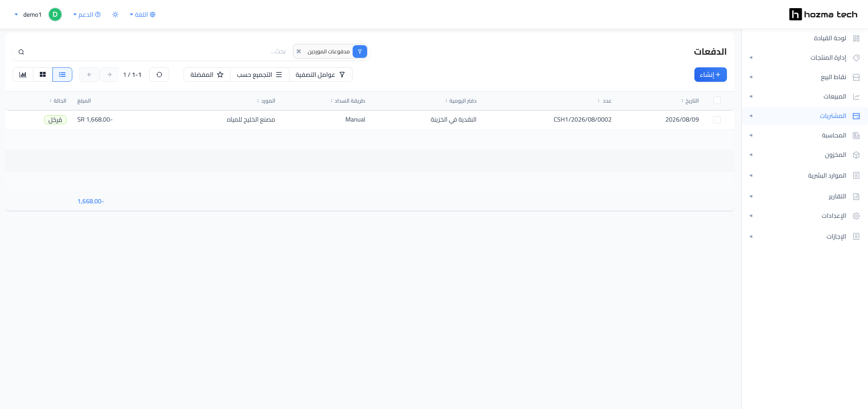Viewport: 868px width, 409px height.
Task: Open the المخزون sidebar menu
Action: click(805, 155)
